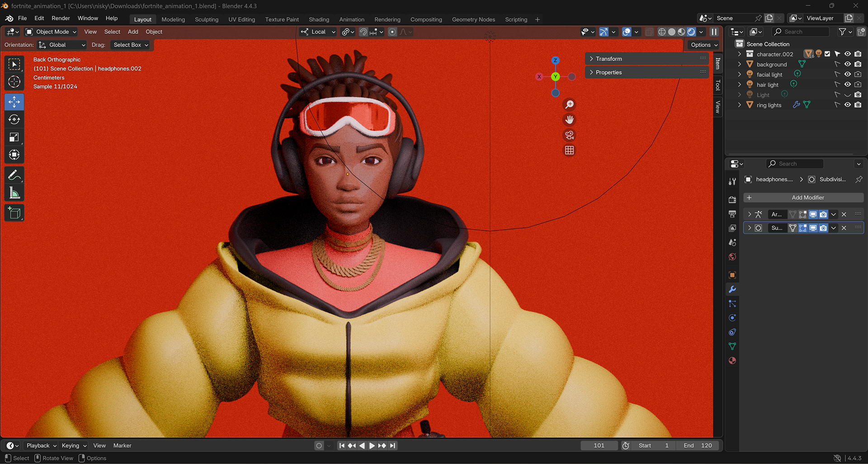Open Geometry Nodes workspace tab
The width and height of the screenshot is (868, 464).
coord(473,19)
